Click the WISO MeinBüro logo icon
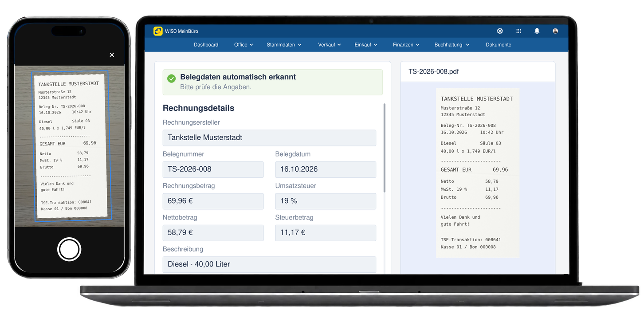The image size is (644, 310). pos(158,31)
